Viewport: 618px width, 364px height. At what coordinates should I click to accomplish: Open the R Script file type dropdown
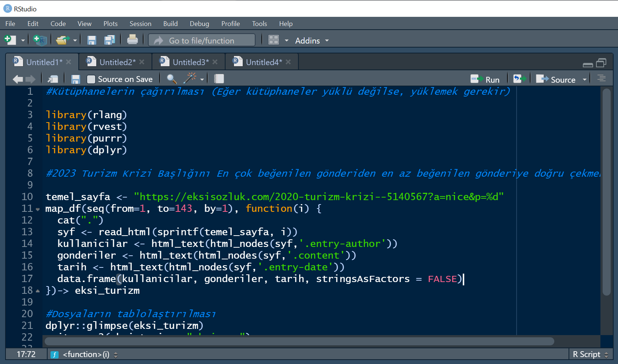(590, 354)
